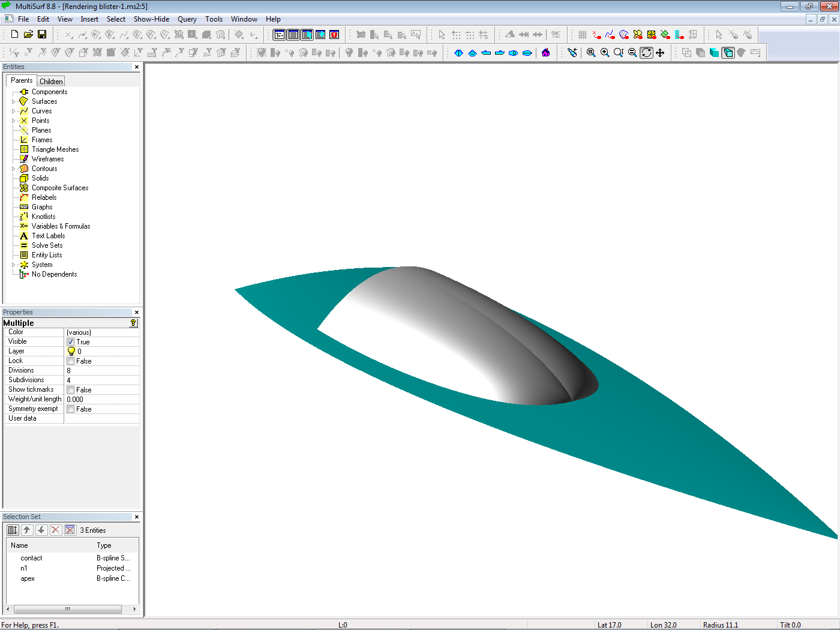Select the Pan view crosshair tool

[660, 53]
